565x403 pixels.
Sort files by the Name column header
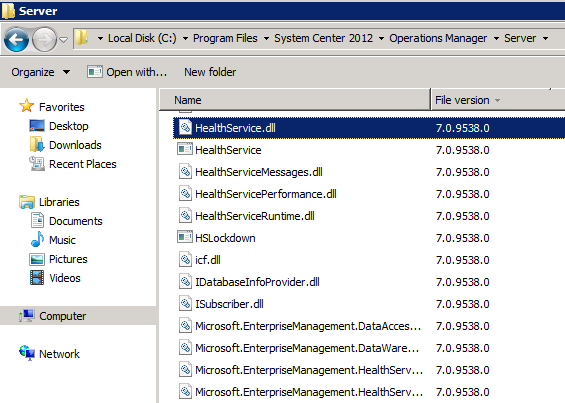tap(295, 100)
